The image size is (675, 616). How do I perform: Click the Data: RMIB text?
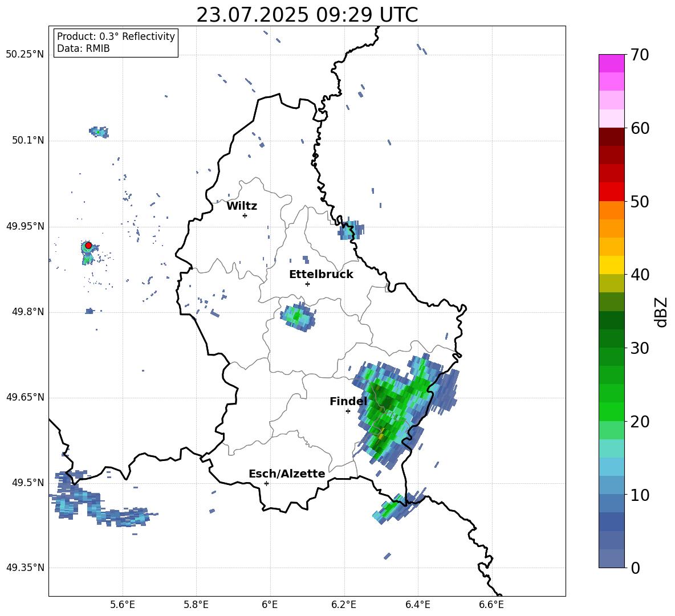tap(83, 48)
